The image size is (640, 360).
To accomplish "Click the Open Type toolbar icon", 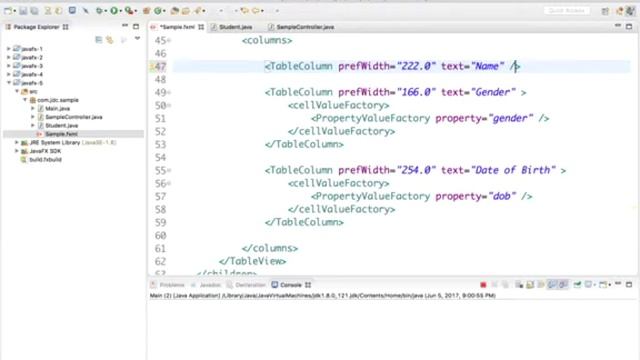I will pyautogui.click(x=175, y=11).
